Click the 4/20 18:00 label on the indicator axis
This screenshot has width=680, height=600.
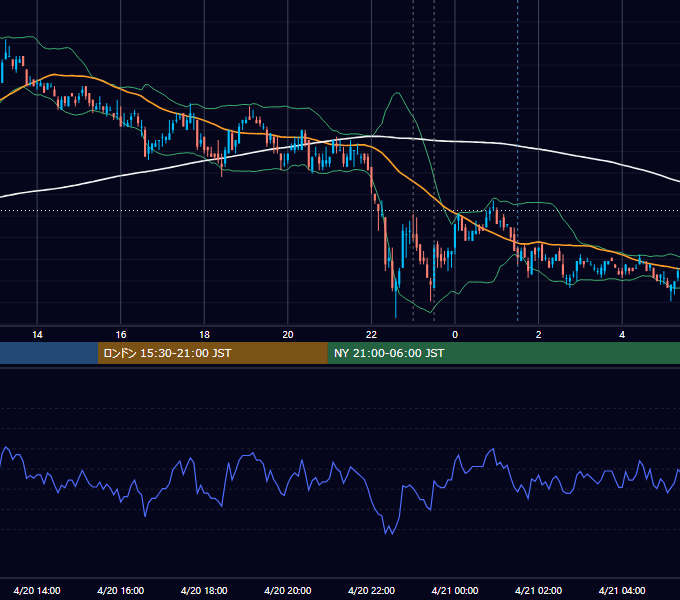(204, 590)
